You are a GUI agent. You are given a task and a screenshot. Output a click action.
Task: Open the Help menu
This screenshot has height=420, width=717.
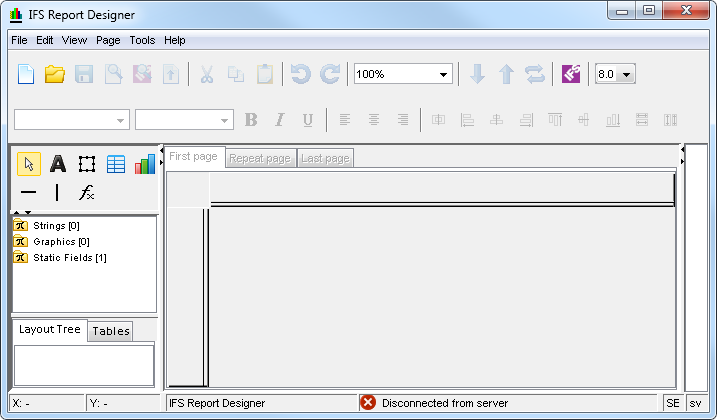tap(175, 40)
